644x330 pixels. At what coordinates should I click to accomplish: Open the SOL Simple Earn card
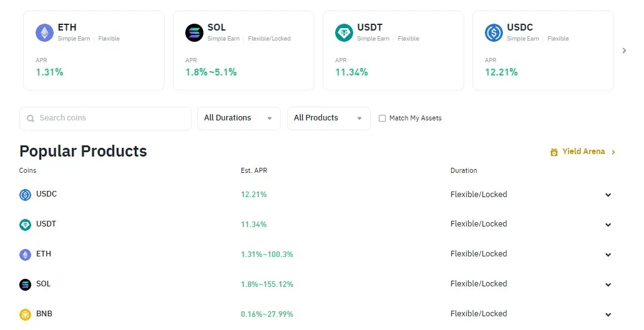(x=243, y=51)
